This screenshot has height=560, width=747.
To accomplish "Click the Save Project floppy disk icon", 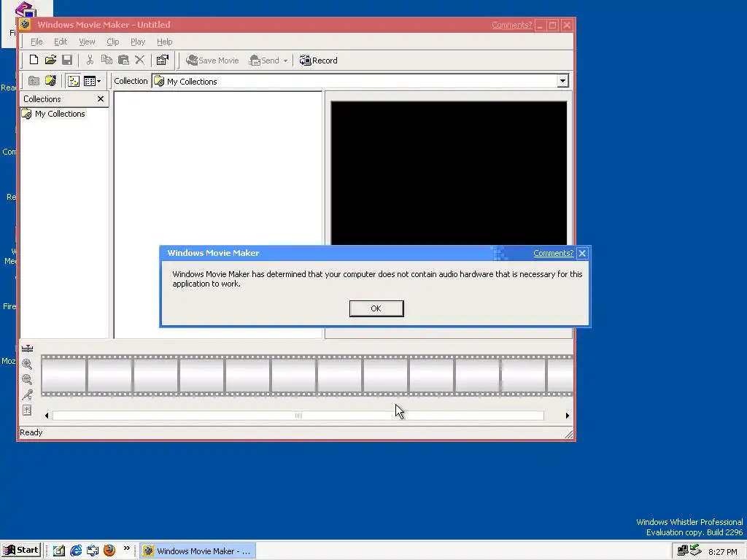I will click(x=67, y=60).
